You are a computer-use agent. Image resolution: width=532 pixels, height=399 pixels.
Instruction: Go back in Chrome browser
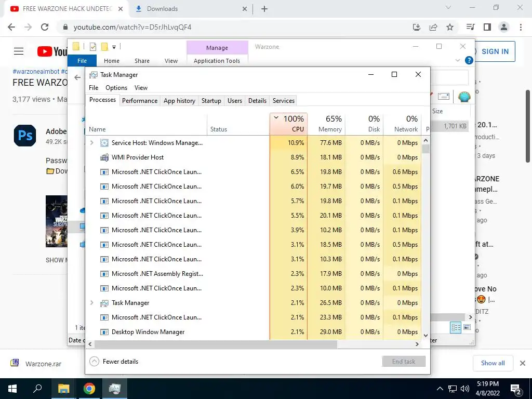[x=11, y=27]
